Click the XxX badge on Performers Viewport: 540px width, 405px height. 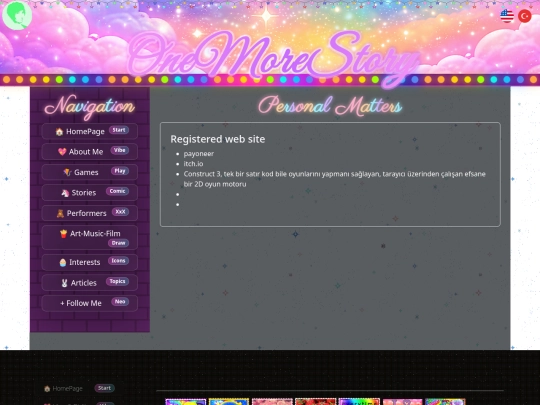pos(120,212)
